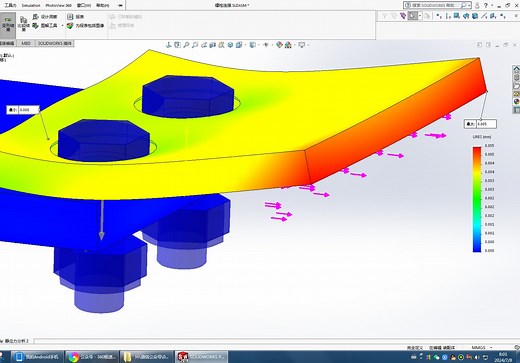This screenshot has width=520, height=363.
Task: Click the eye hide/show items icon
Action: (x=266, y=45)
